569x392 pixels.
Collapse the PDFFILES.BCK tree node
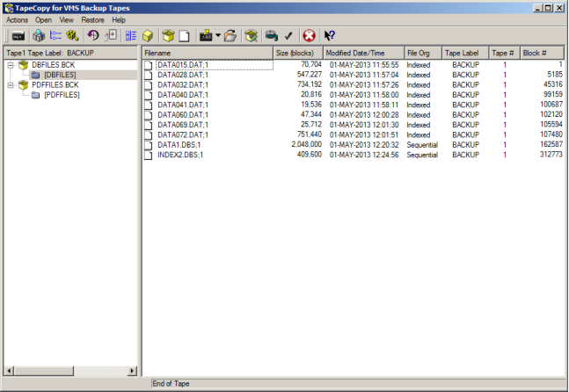(11, 85)
